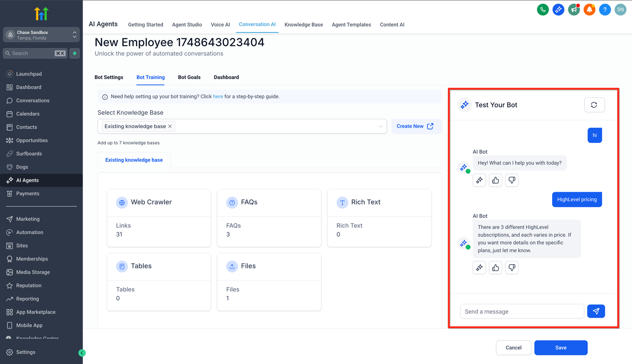The image size is (632, 364).
Task: Thumbs up the greeting bot response
Action: (x=496, y=180)
